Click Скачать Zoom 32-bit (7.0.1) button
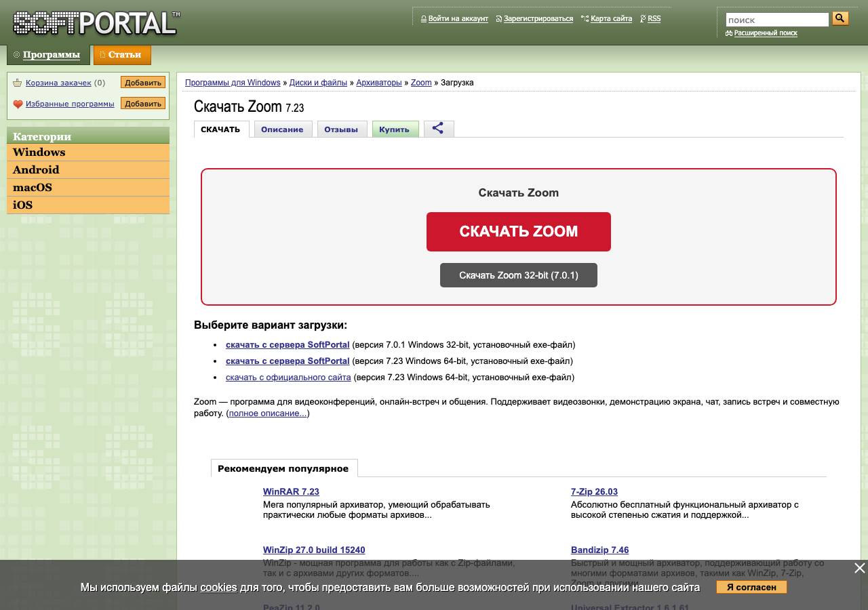Viewport: 868px width, 610px height. tap(519, 275)
